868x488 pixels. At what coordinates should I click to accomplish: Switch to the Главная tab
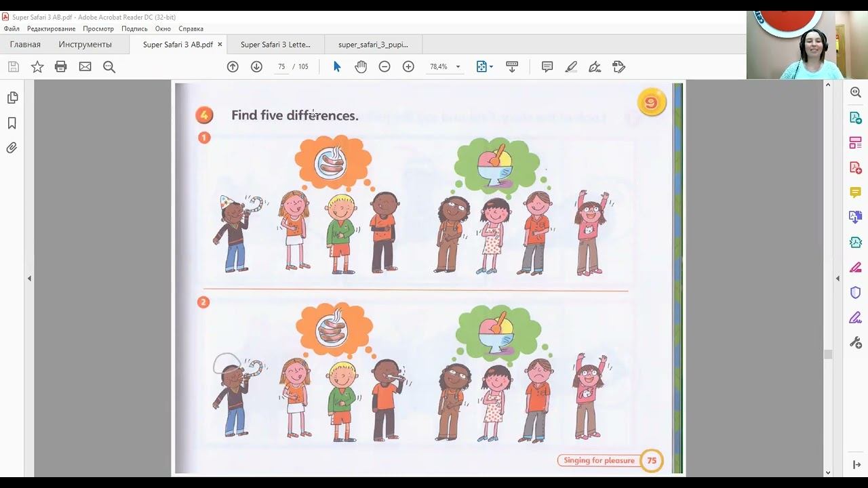coord(25,45)
